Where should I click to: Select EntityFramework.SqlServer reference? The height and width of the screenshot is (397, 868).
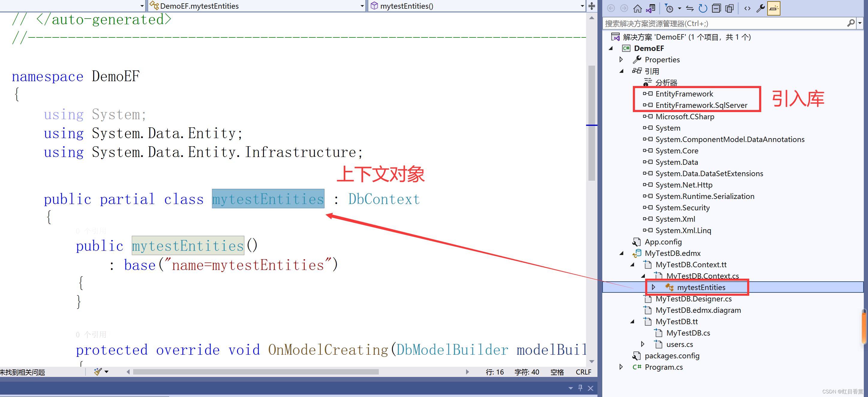click(701, 105)
